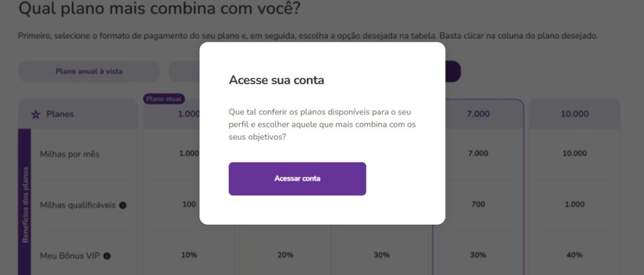
Task: Click the Plano atual badge
Action: [164, 99]
